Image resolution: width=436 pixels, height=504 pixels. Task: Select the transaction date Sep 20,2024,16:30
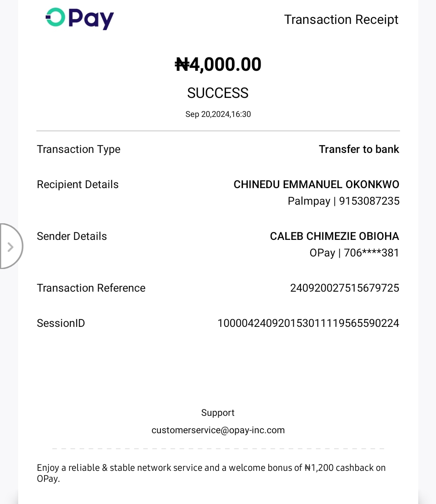218,114
